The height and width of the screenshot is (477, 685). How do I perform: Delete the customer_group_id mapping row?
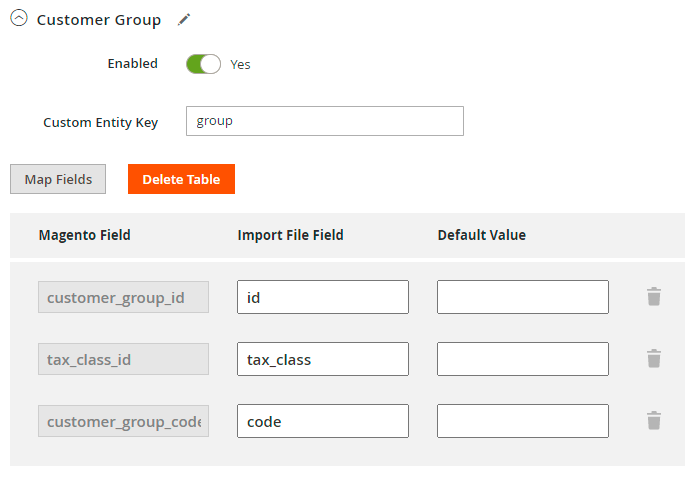(x=654, y=297)
